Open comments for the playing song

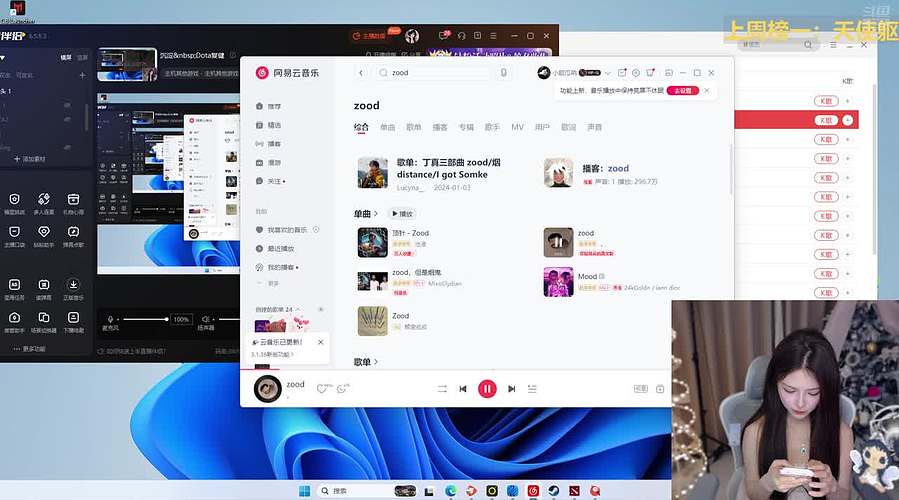[x=343, y=389]
